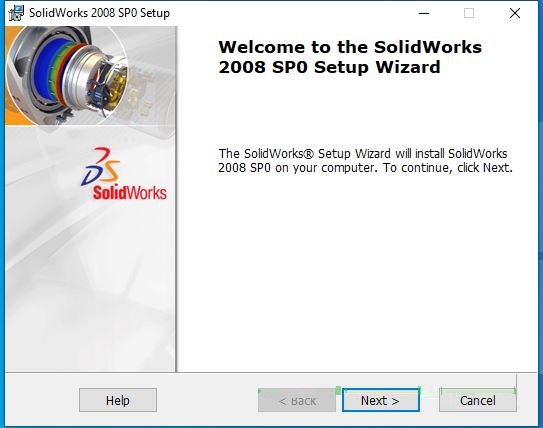The height and width of the screenshot is (428, 543).
Task: Click the installer icon in the title bar
Action: click(x=16, y=13)
